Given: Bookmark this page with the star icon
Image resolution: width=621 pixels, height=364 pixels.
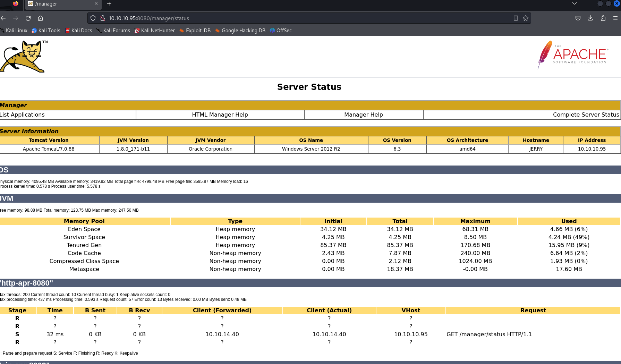Looking at the screenshot, I should click(x=526, y=18).
